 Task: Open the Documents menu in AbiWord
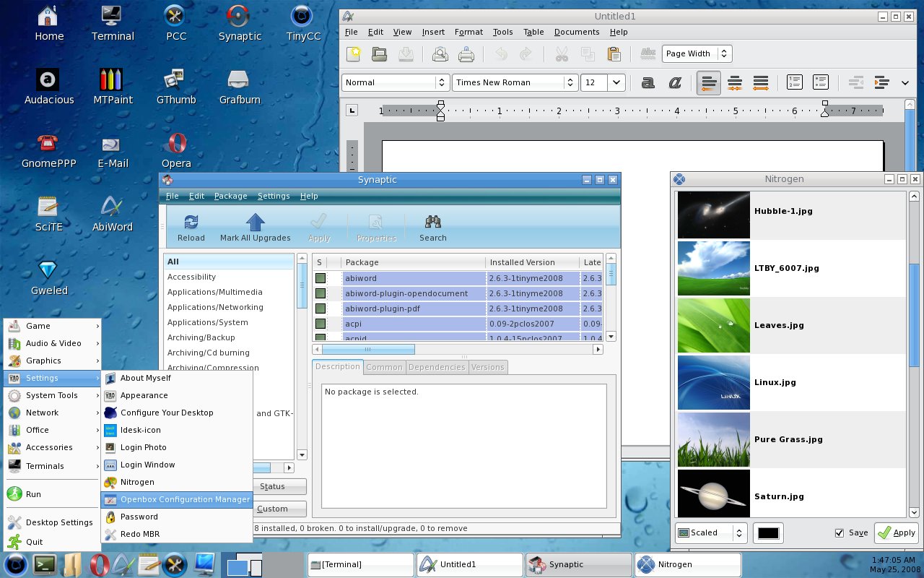[577, 32]
